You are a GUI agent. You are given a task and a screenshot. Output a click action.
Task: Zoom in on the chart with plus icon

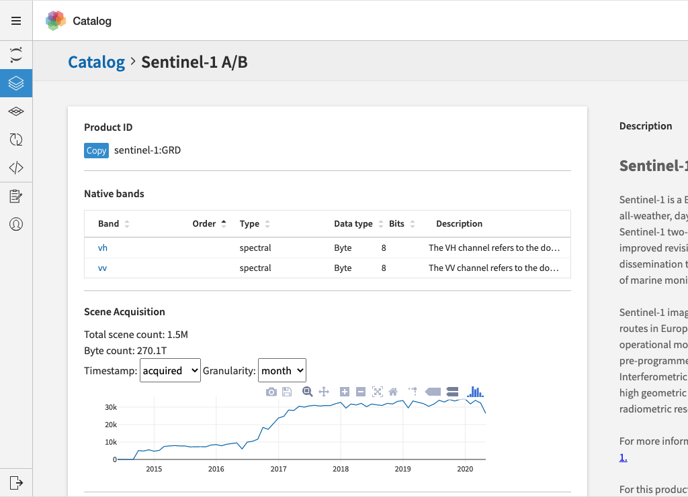(344, 392)
